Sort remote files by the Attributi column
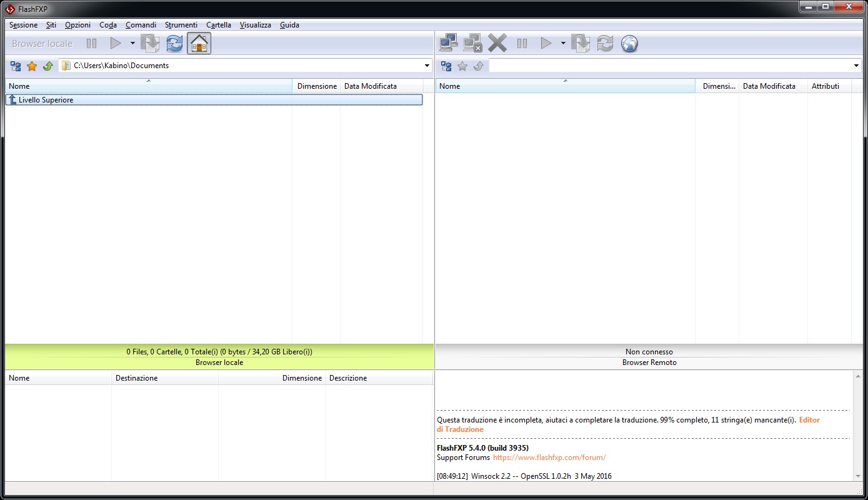This screenshot has width=868, height=500. 829,86
